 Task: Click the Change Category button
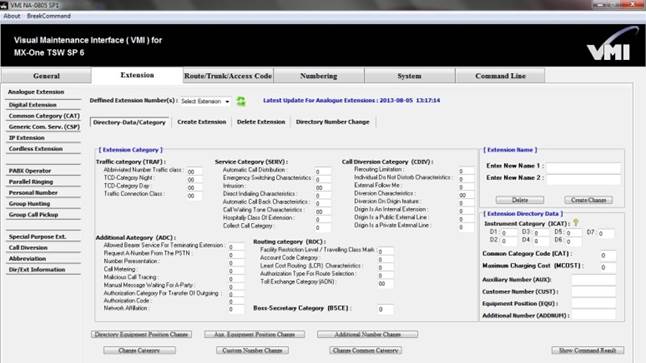[x=139, y=350]
